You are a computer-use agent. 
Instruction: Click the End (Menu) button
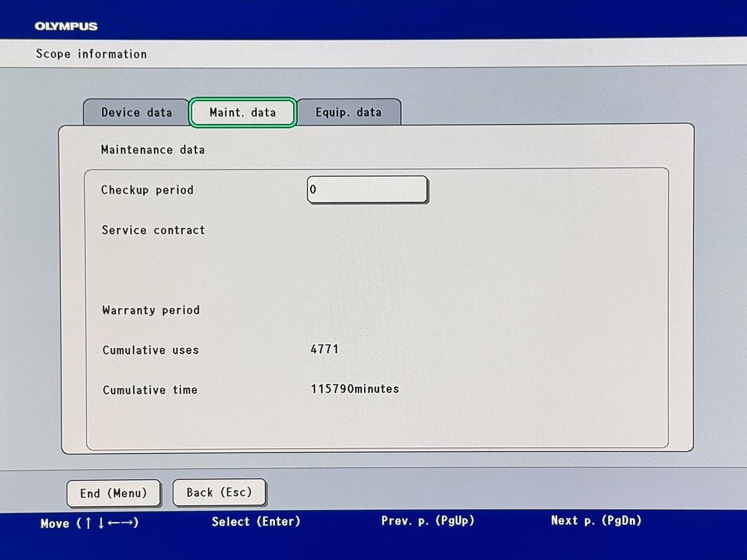pyautogui.click(x=113, y=493)
